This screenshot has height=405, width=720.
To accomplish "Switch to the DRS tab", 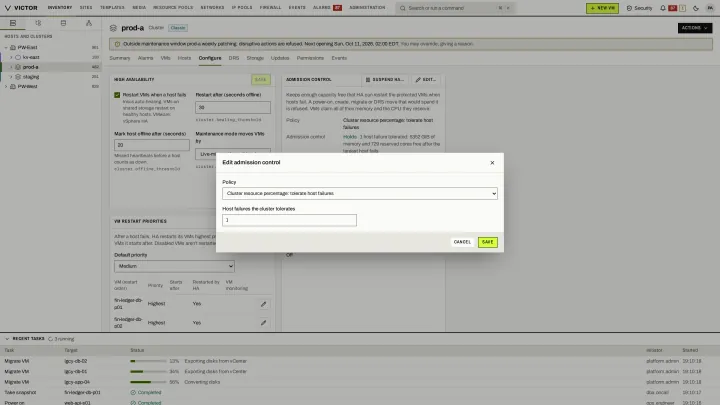I will click(234, 58).
